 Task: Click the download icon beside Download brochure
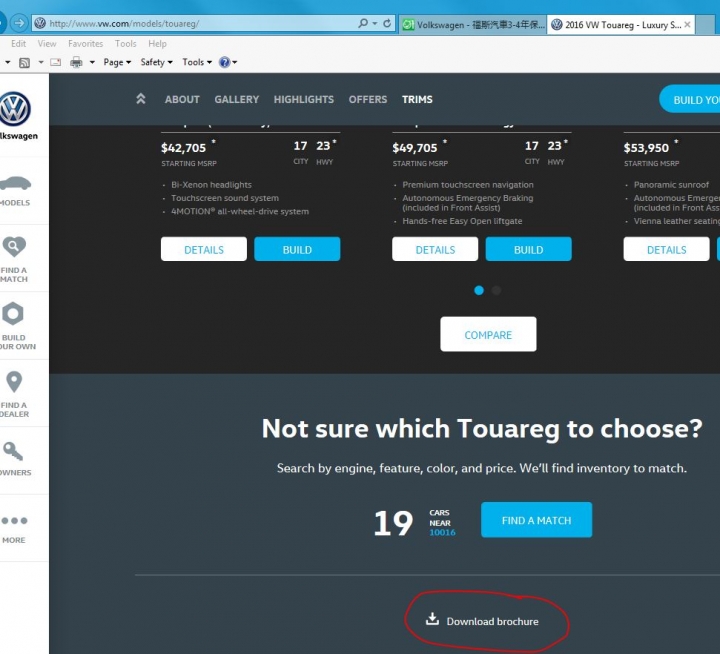point(432,619)
